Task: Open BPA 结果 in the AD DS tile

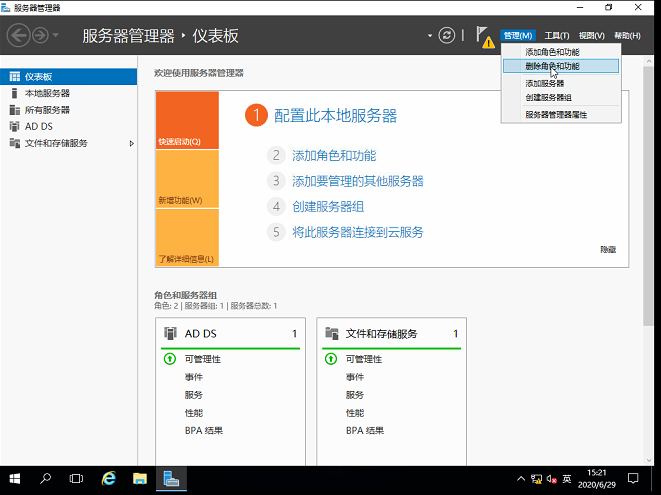Action: click(x=204, y=430)
